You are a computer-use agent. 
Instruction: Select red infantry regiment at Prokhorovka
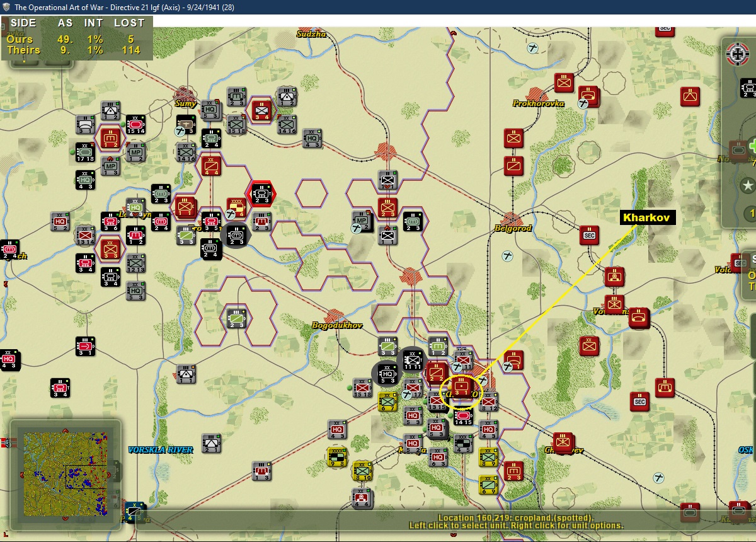tap(564, 83)
